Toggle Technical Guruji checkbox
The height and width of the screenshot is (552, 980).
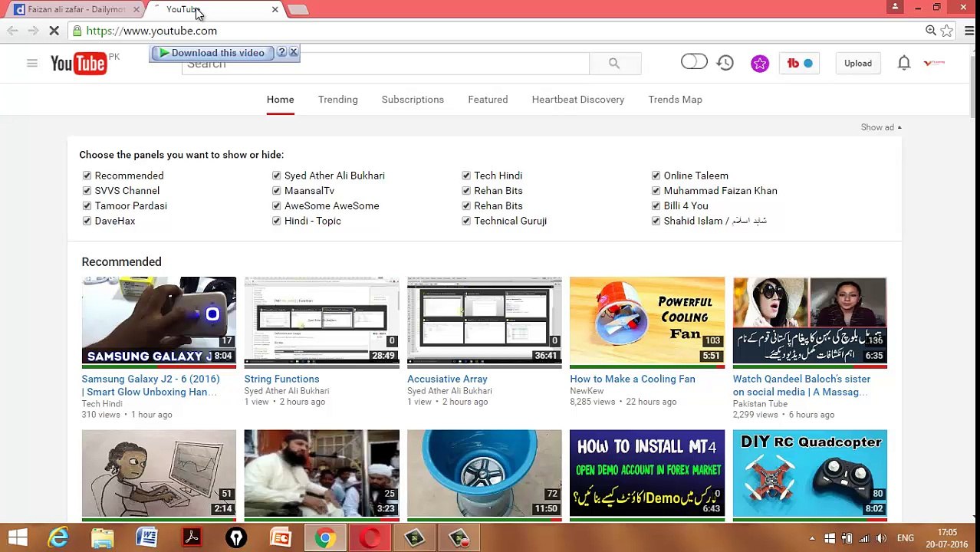tap(466, 221)
